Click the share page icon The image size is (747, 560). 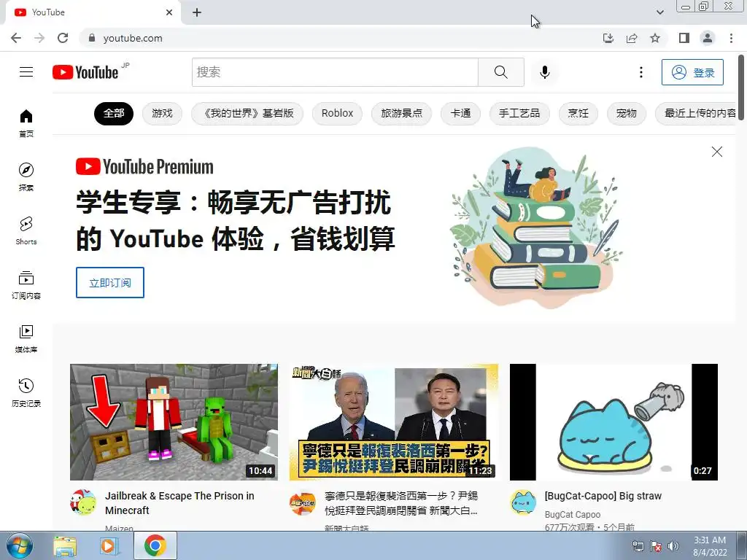click(632, 38)
